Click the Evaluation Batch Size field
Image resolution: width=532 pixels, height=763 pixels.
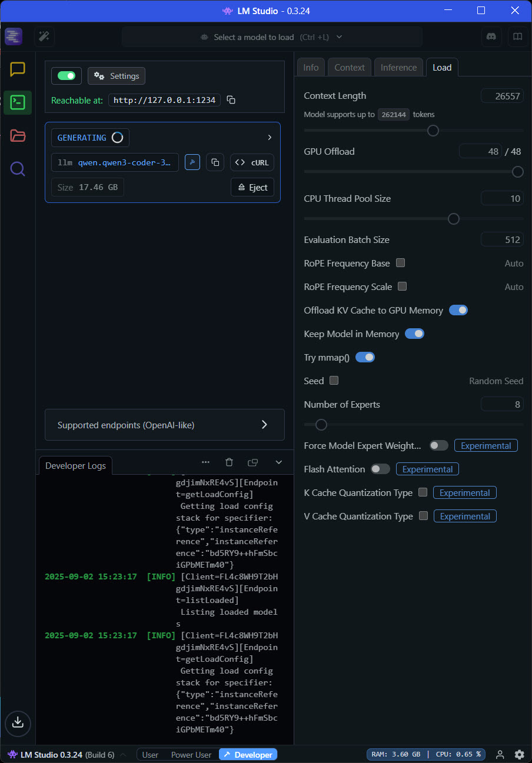tap(502, 239)
